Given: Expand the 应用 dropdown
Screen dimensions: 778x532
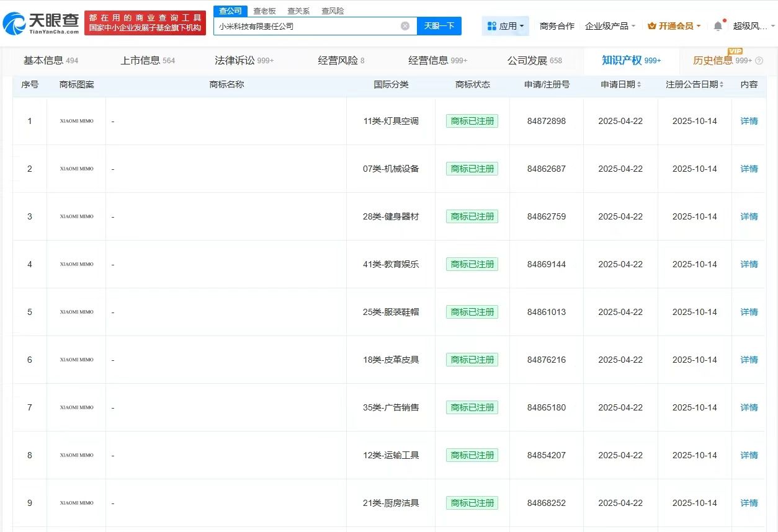Looking at the screenshot, I should [521, 26].
